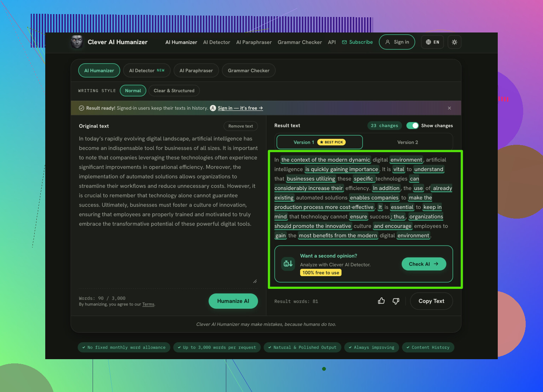This screenshot has width=543, height=392.
Task: Click the 'No fixed monthly word allowance' chip
Action: [124, 348]
